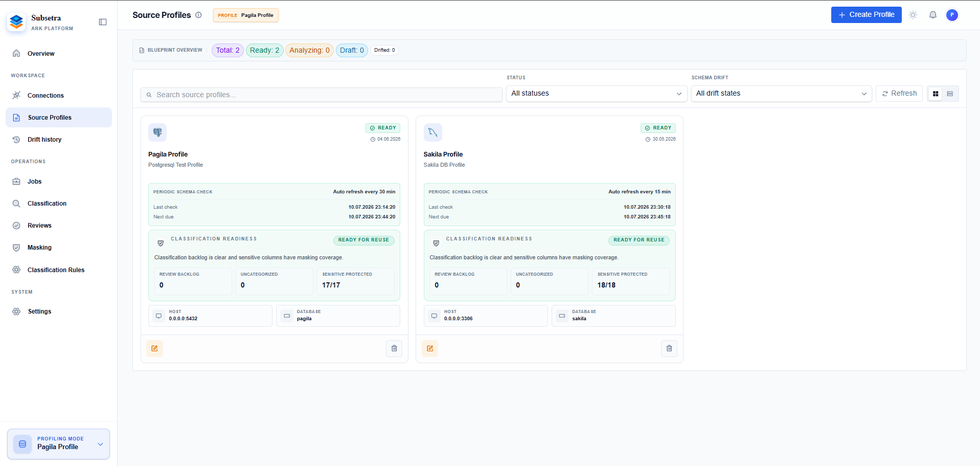Click Sensitive Protected 17/17 tile
The width and height of the screenshot is (980, 466).
(x=356, y=281)
